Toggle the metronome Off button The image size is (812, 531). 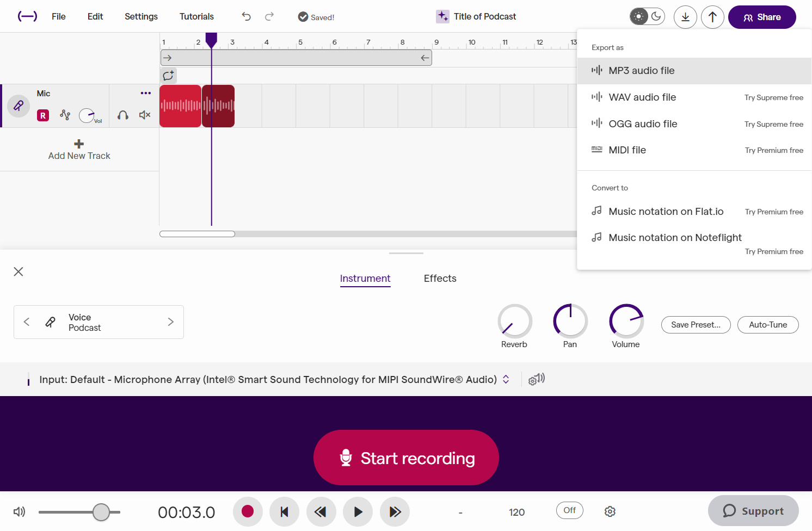(570, 510)
